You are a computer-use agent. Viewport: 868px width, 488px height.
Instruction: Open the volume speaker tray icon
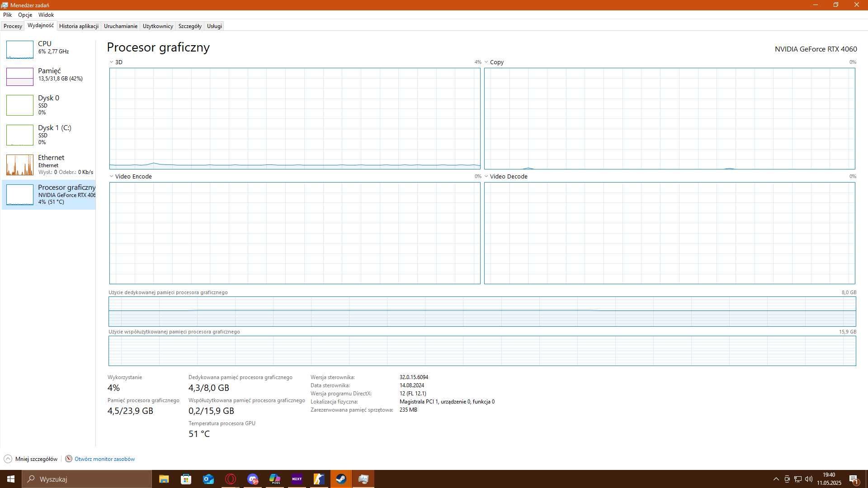pos(809,479)
